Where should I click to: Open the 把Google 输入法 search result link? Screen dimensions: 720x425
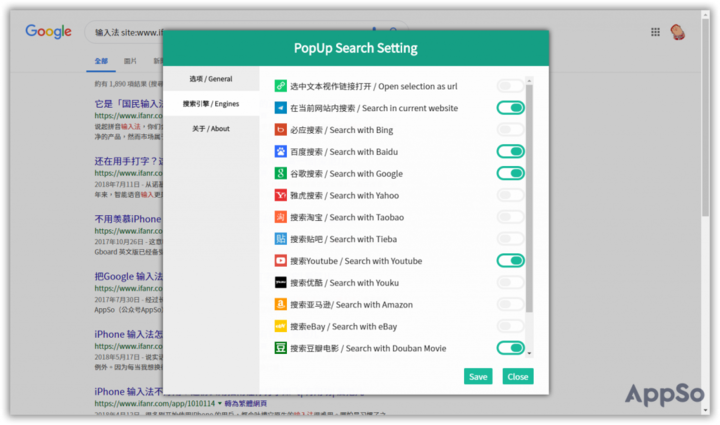[128, 276]
